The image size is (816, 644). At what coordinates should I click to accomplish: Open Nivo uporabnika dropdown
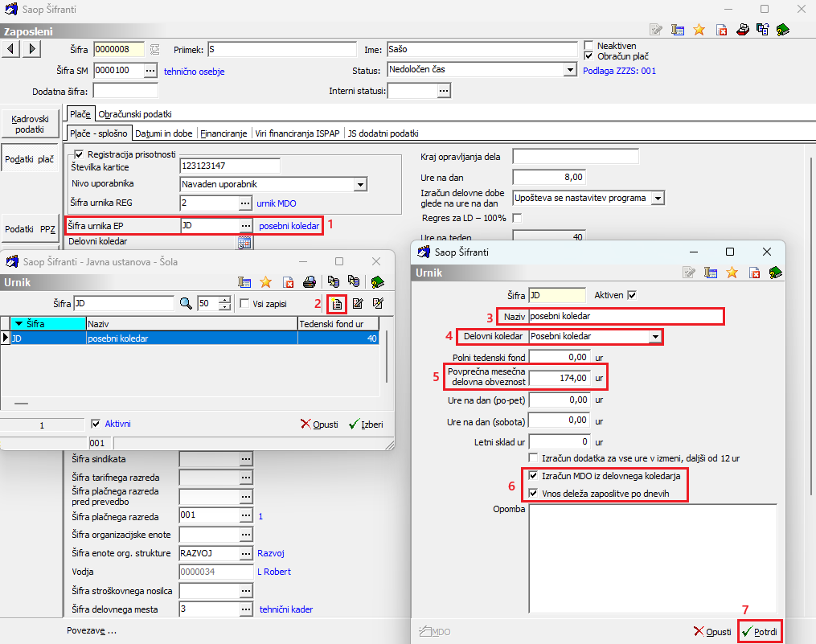[360, 184]
